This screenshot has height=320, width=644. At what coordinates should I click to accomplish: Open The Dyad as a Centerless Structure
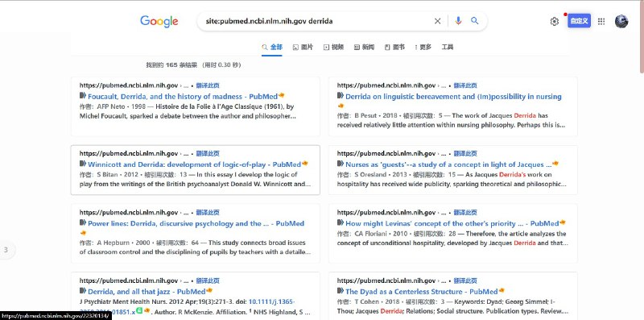(421, 292)
